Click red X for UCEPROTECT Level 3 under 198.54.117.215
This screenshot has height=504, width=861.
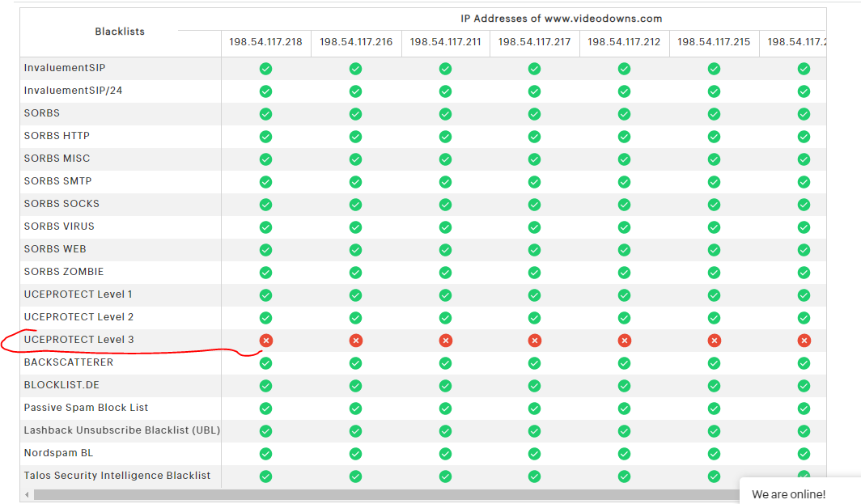[714, 341]
